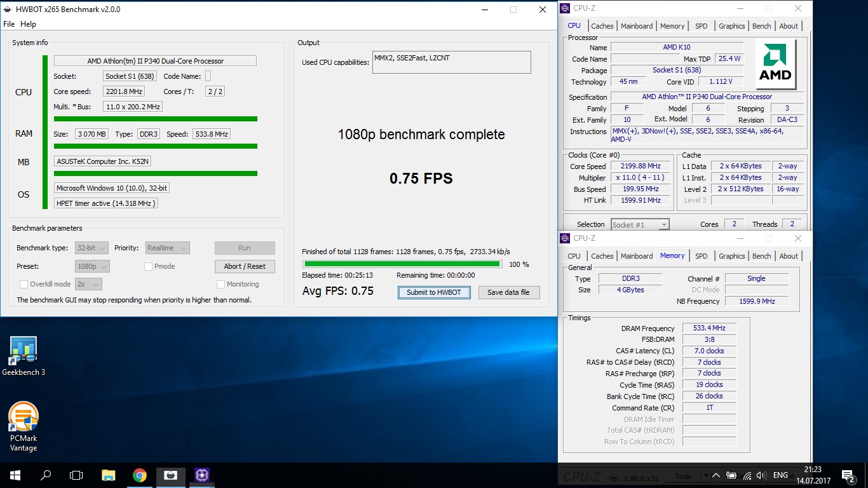Click the NB Frequency 1599.9 MHz value
868x488 pixels.
coord(756,301)
